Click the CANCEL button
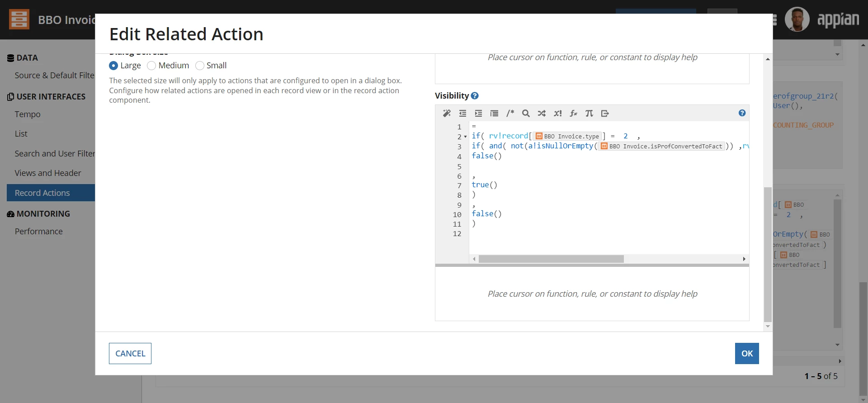Viewport: 868px width, 403px height. (130, 354)
